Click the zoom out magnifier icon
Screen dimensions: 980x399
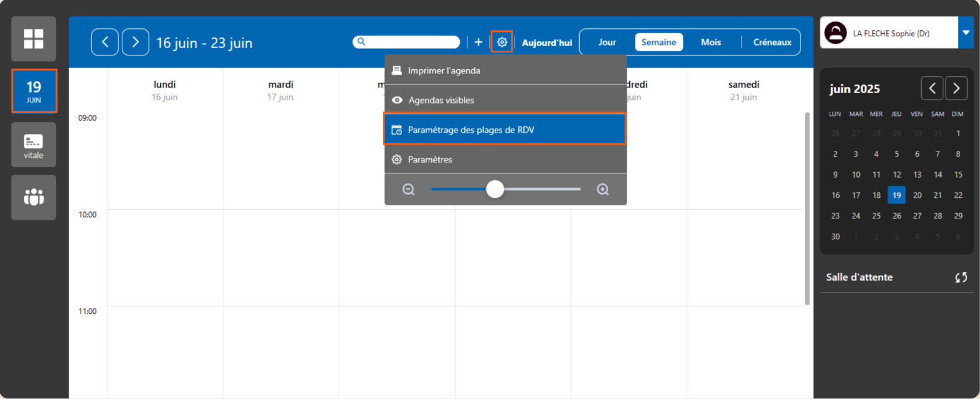pyautogui.click(x=408, y=189)
